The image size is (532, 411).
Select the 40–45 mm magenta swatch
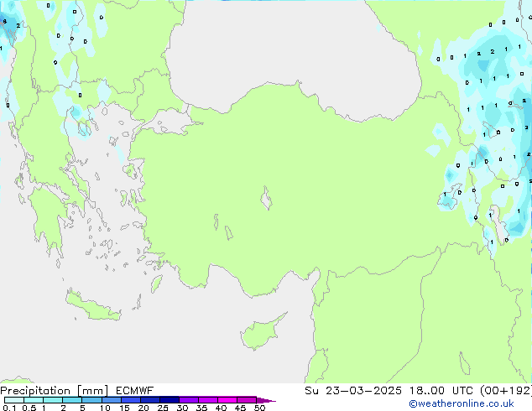[x=227, y=400]
